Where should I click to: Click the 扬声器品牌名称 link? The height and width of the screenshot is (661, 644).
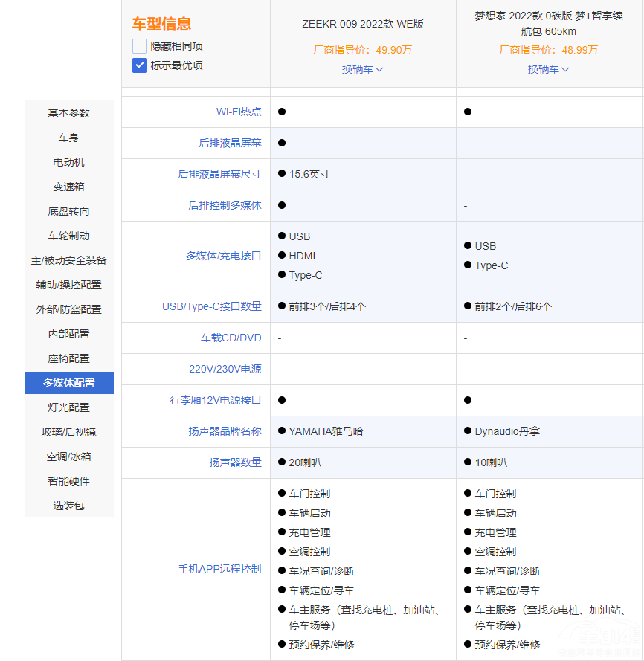click(x=225, y=431)
